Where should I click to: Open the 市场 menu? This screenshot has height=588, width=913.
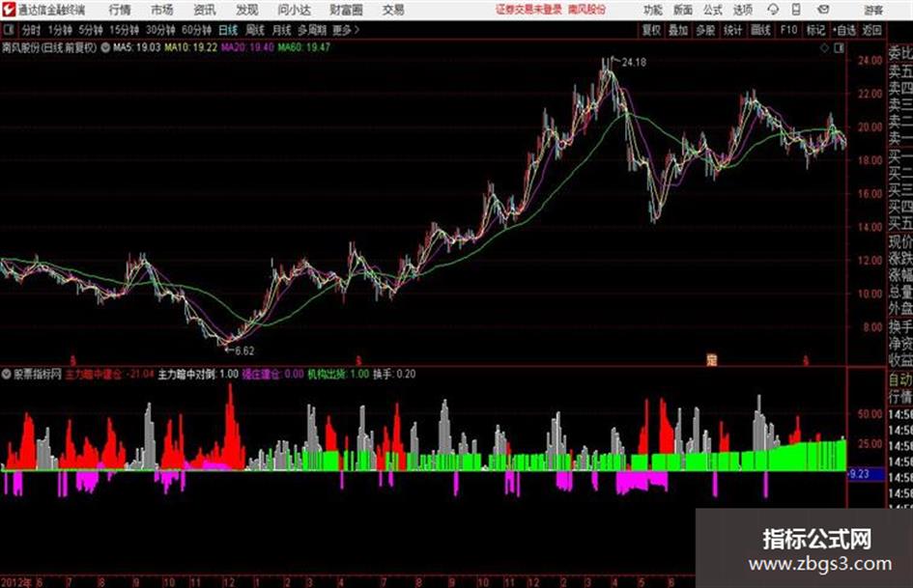(x=162, y=10)
